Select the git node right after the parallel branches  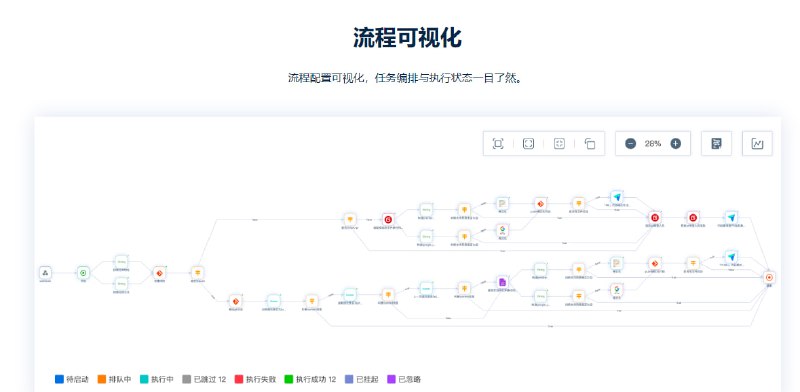159,273
